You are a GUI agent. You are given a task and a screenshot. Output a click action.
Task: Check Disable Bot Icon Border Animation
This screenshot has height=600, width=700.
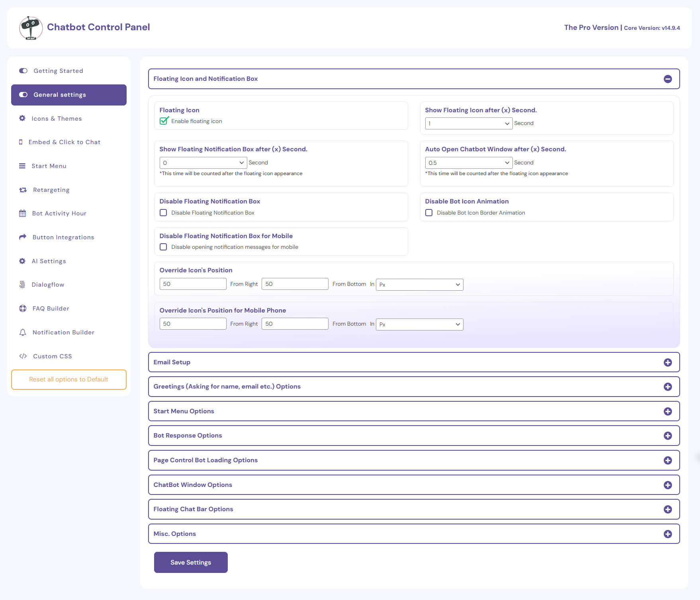429,213
